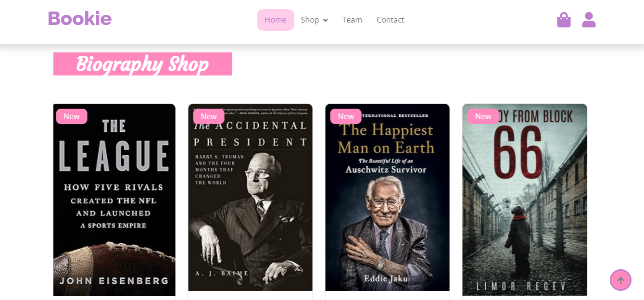Screen dimensions: 644x300
Task: Click the Biography Shop heading banner
Action: (142, 64)
